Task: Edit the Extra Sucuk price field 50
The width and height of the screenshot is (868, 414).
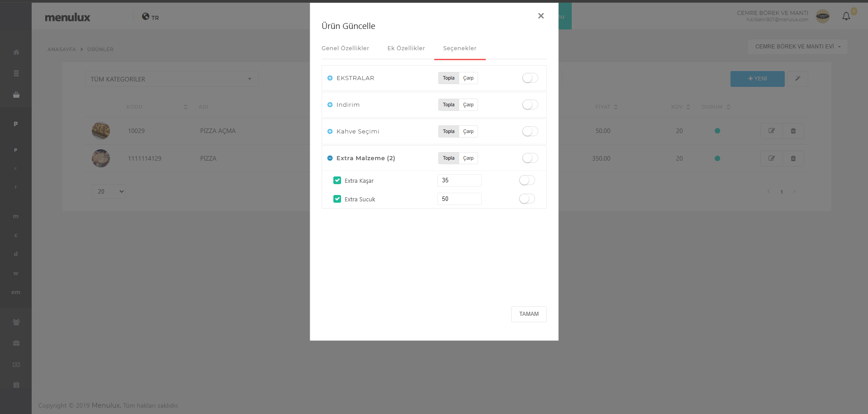Action: pyautogui.click(x=459, y=199)
